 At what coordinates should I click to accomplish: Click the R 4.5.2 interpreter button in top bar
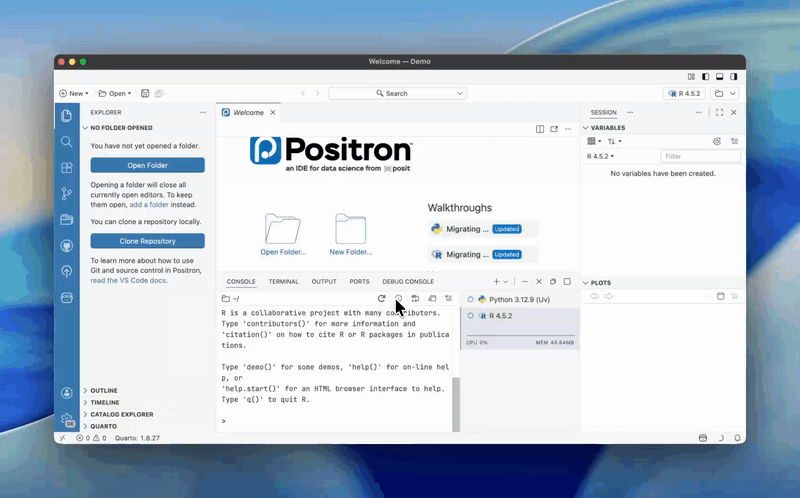(x=684, y=93)
